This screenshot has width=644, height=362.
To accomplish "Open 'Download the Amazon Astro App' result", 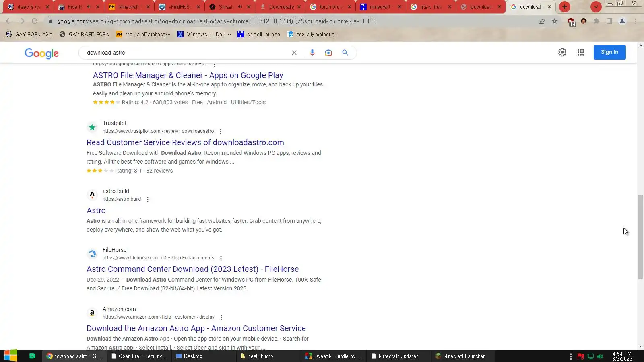I will pyautogui.click(x=196, y=328).
